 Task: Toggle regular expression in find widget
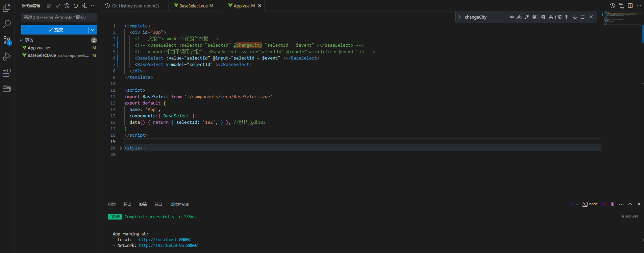pyautogui.click(x=527, y=17)
